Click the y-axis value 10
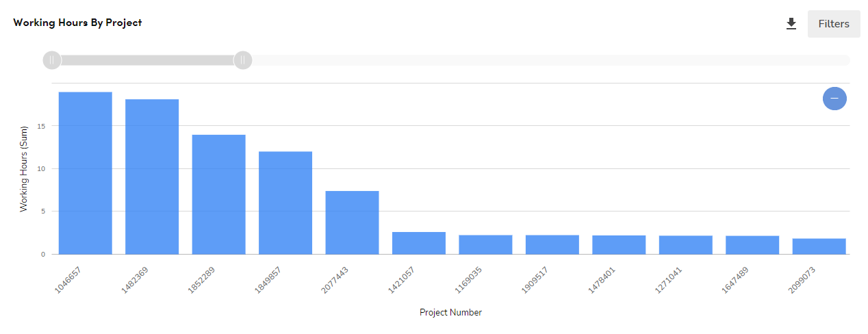The width and height of the screenshot is (868, 334). (x=41, y=168)
